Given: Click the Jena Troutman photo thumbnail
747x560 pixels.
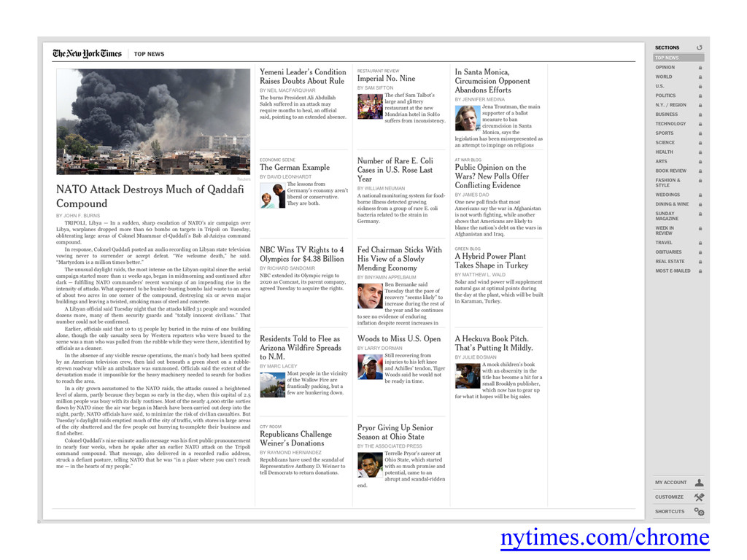Looking at the screenshot, I should pyautogui.click(x=468, y=118).
